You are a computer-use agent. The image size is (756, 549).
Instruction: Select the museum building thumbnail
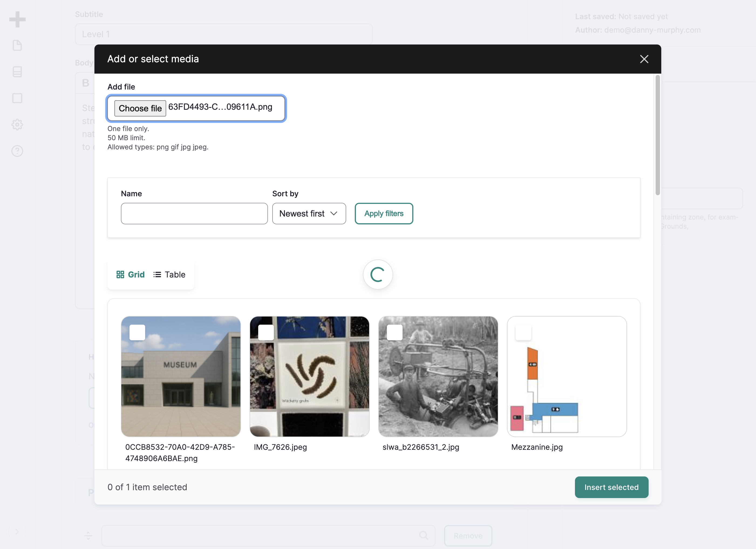(181, 376)
